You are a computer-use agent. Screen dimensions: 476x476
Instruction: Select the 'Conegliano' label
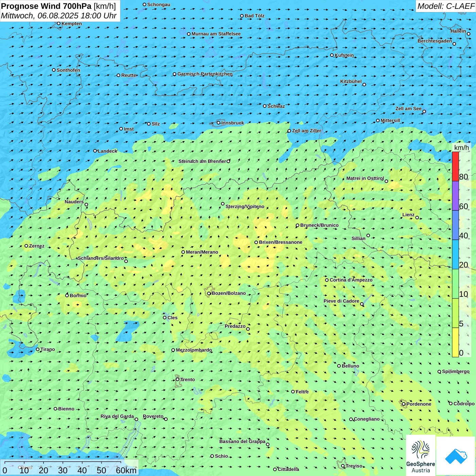pos(367,419)
